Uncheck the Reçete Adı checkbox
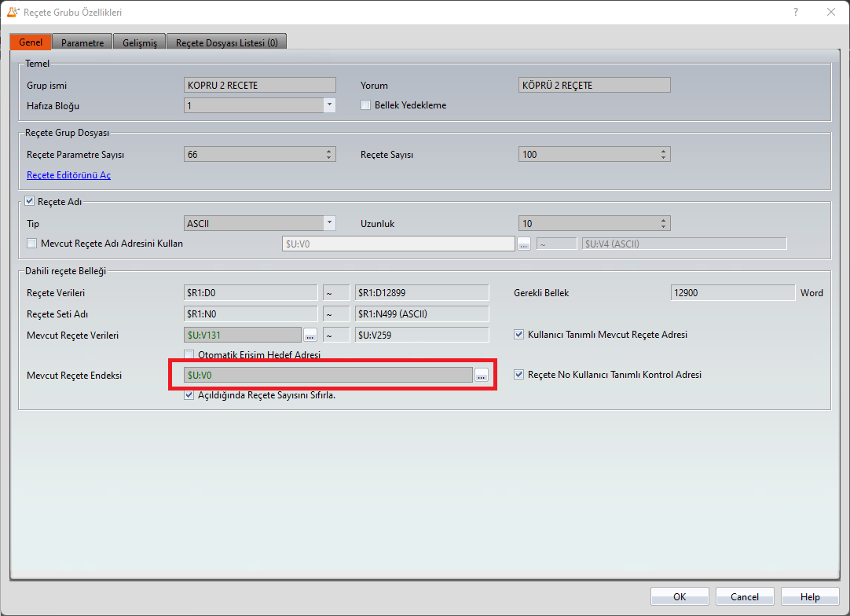The height and width of the screenshot is (616, 850). pos(31,201)
